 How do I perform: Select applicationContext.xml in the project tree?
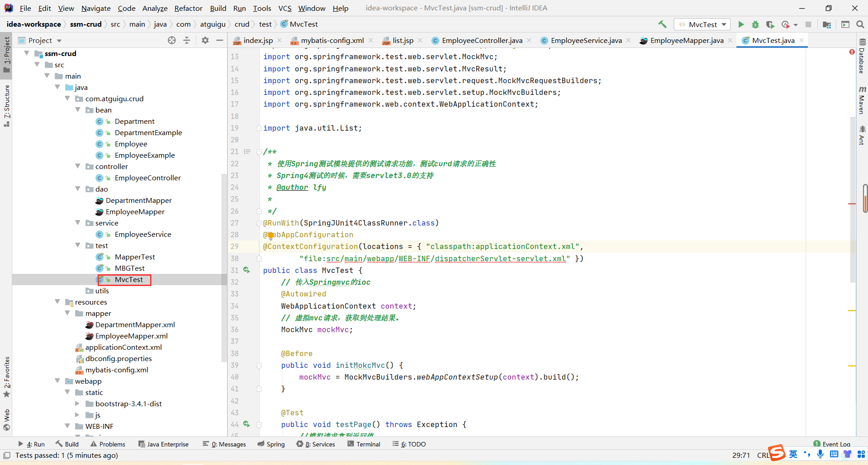pyautogui.click(x=123, y=347)
